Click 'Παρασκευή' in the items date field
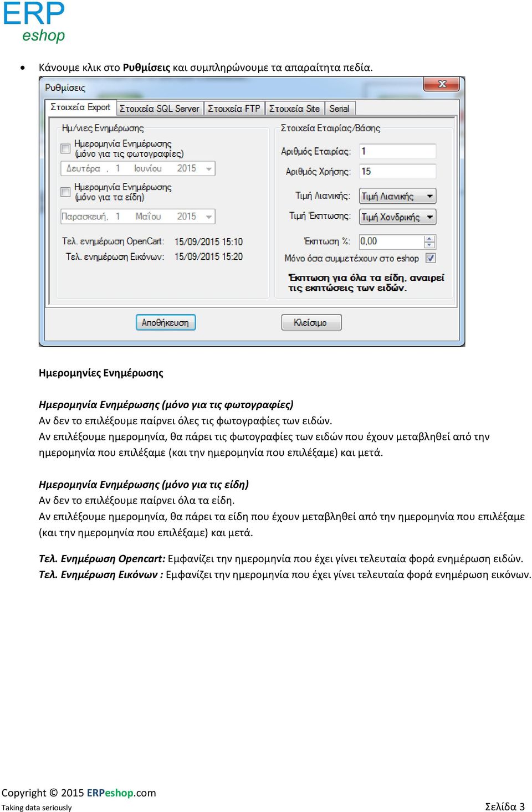This screenshot has width=532, height=812. [84, 217]
